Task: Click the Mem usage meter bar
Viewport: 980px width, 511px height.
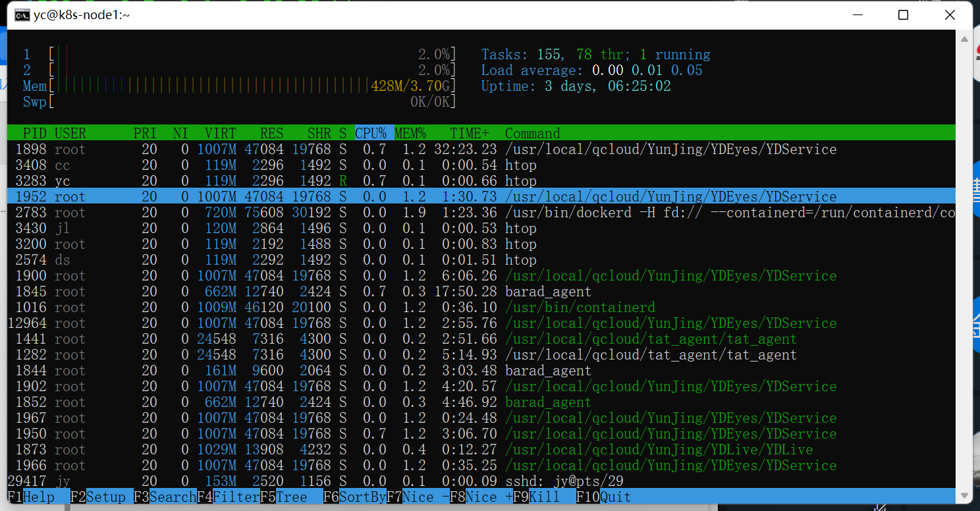Action: pyautogui.click(x=240, y=86)
